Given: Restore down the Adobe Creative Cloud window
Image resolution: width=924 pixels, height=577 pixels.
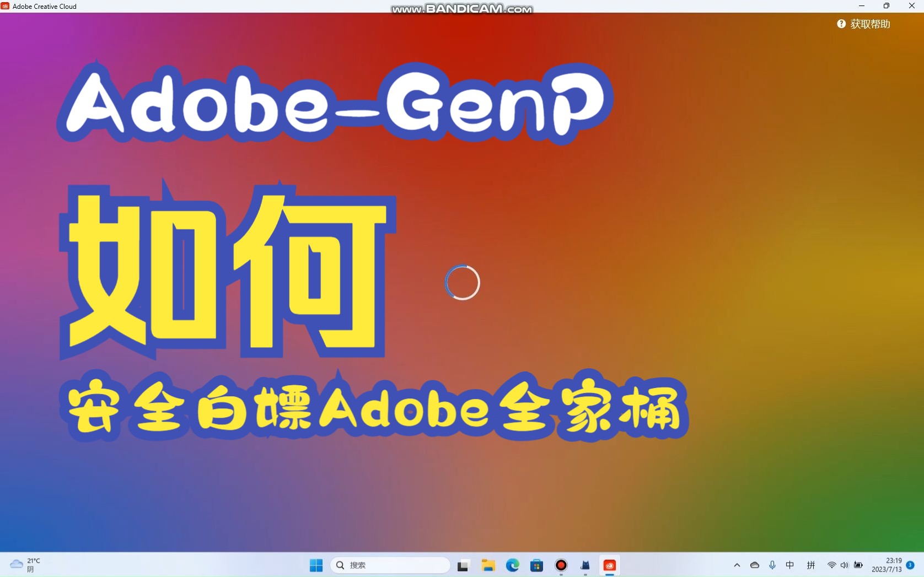Looking at the screenshot, I should click(x=887, y=6).
